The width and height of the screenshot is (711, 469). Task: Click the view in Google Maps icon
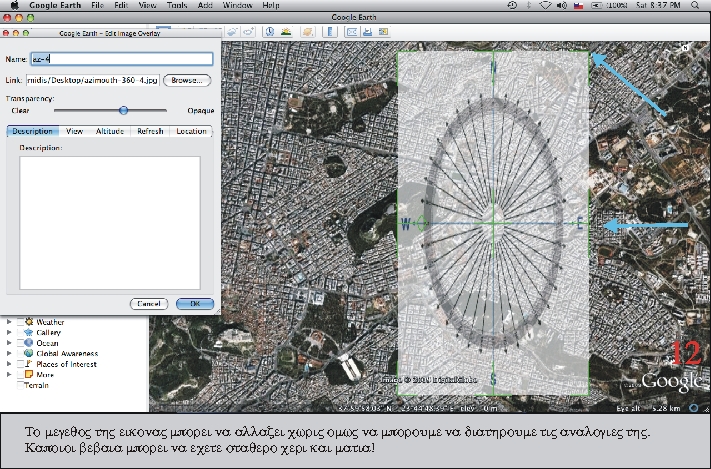pyautogui.click(x=384, y=31)
